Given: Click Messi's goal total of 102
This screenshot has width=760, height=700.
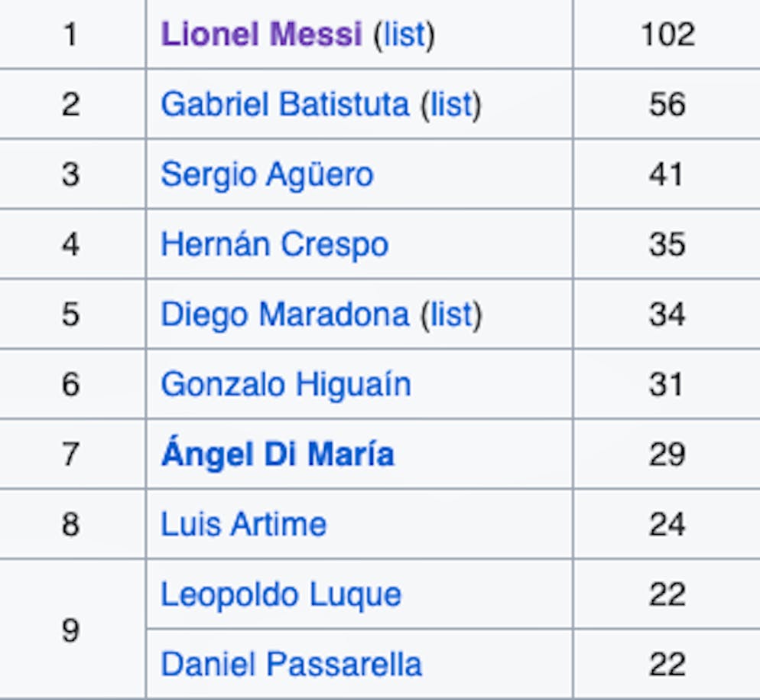Looking at the screenshot, I should pyautogui.click(x=667, y=34).
